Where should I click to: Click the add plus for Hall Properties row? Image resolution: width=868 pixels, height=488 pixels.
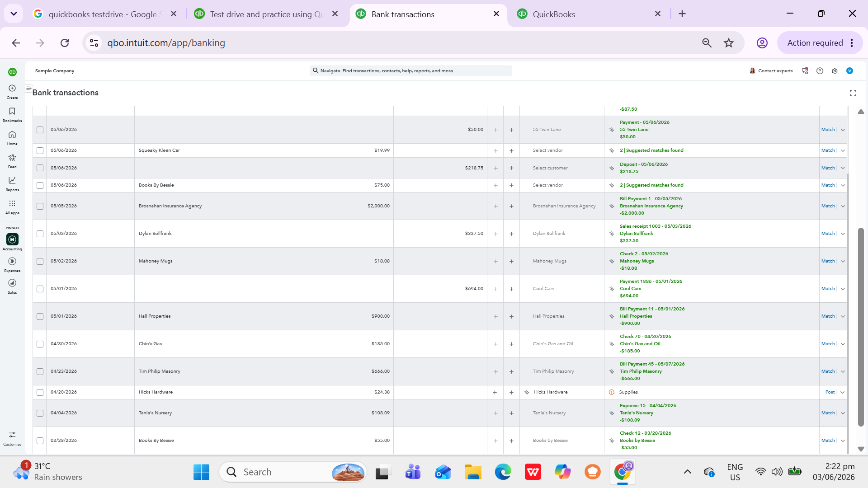[x=511, y=316]
